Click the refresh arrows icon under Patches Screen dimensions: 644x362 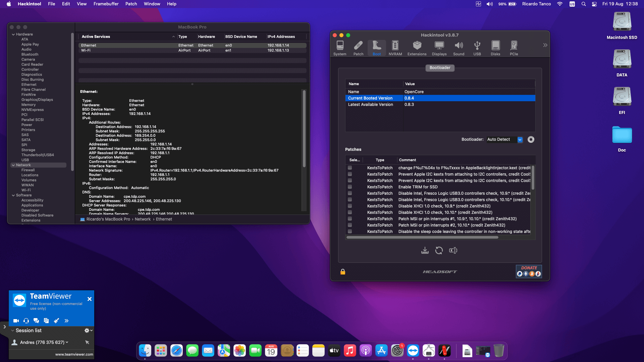pos(439,250)
